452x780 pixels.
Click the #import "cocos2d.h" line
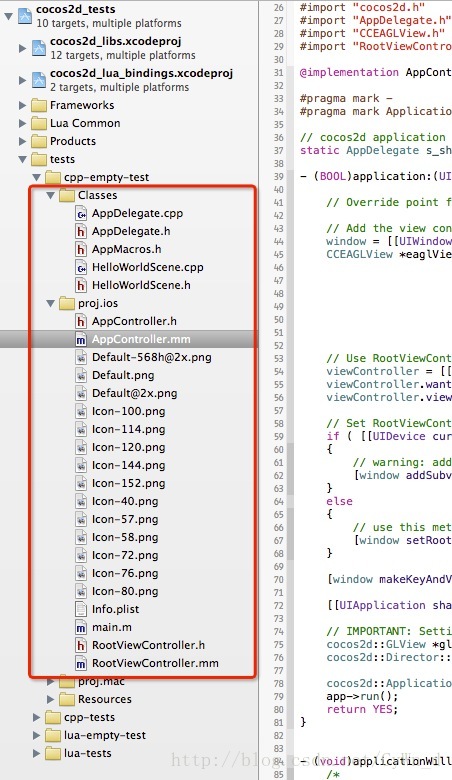362,7
